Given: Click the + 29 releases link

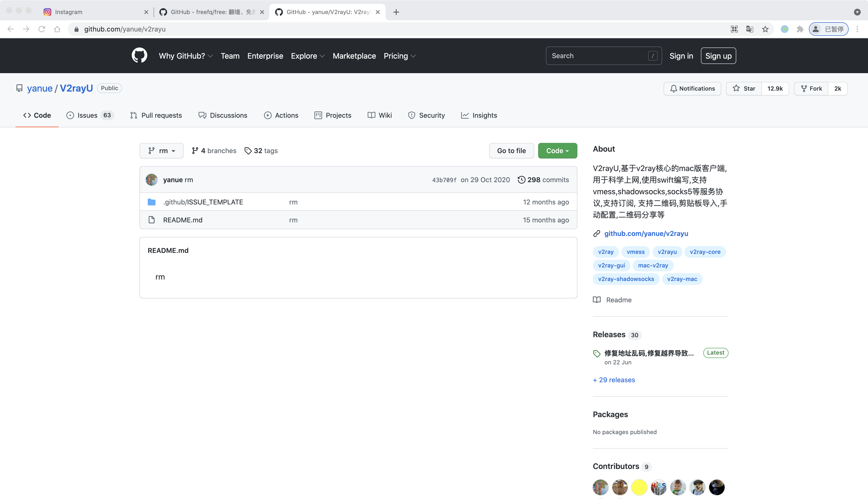Looking at the screenshot, I should tap(614, 380).
